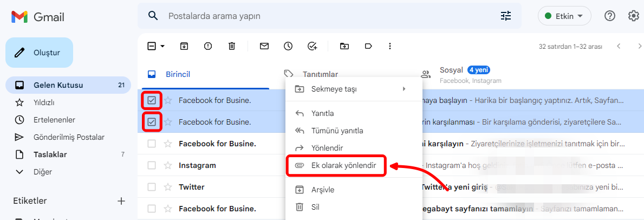Star the Twitter mail
Screen dimensions: 644x220
pos(167,187)
